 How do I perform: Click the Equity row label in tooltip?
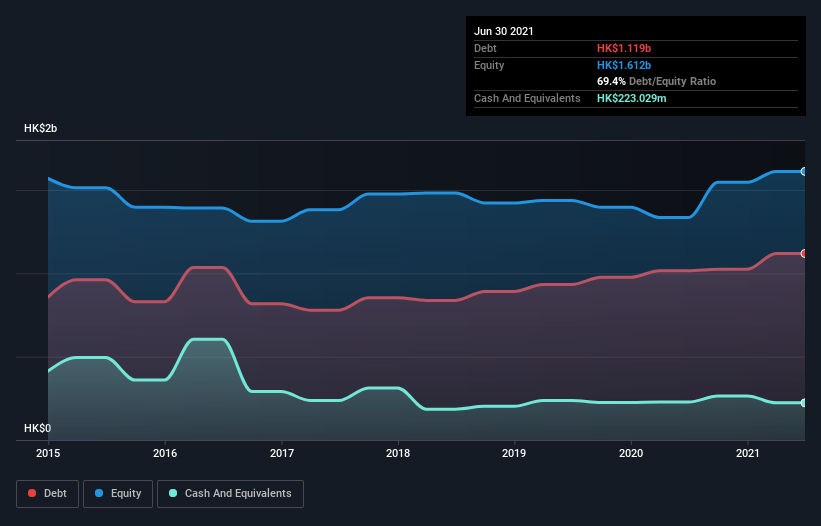click(489, 65)
